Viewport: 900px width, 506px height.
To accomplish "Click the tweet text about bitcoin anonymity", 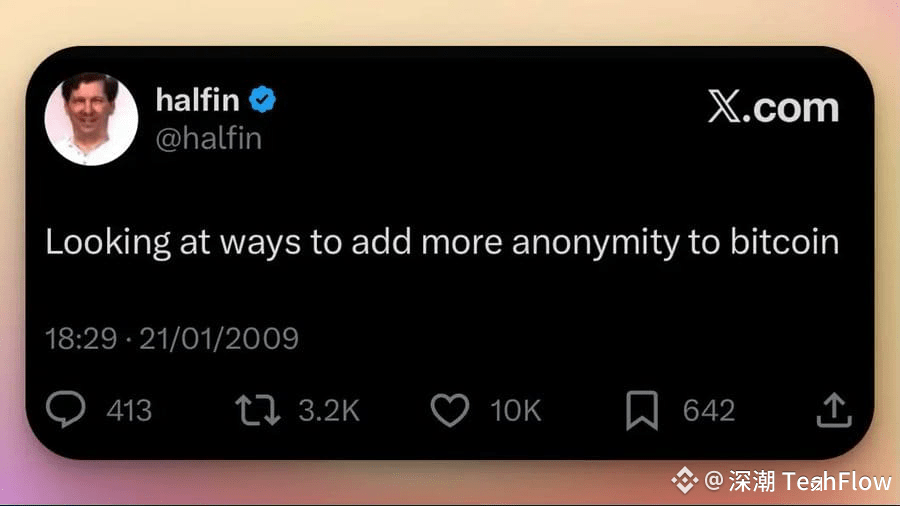I will [x=442, y=242].
